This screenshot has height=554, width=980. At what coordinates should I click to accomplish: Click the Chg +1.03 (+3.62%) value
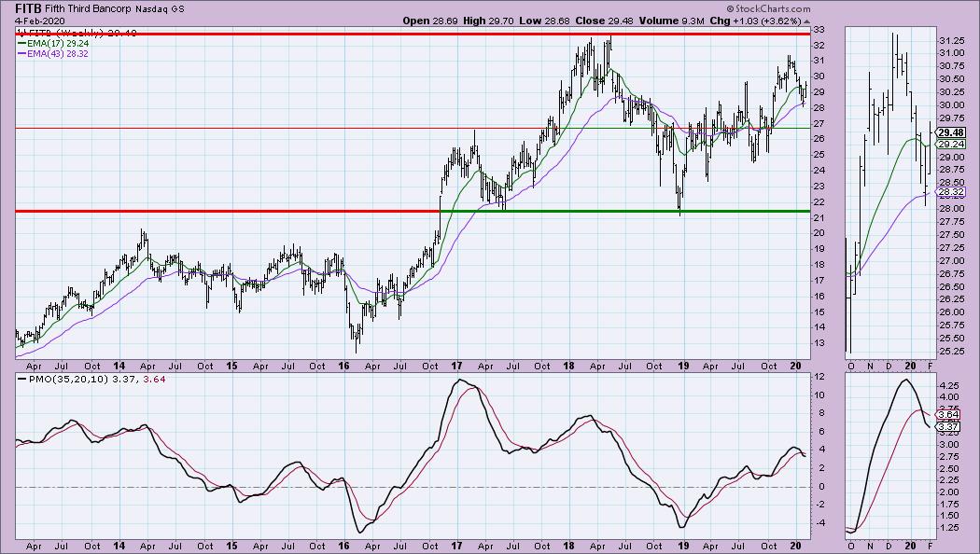[x=755, y=21]
